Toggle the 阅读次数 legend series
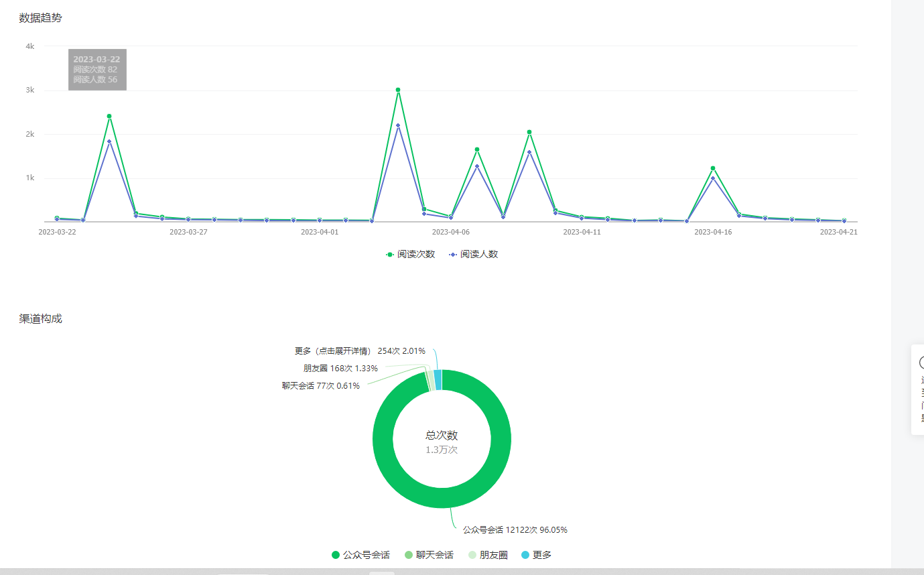 click(x=411, y=254)
